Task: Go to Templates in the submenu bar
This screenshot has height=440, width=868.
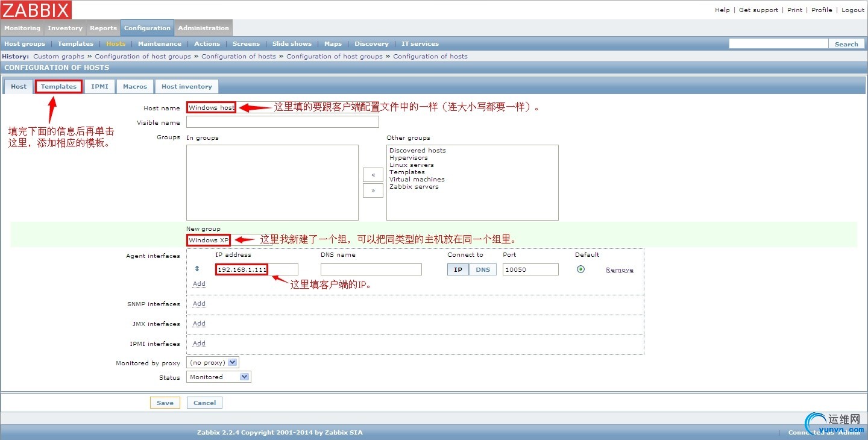Action: coord(75,44)
